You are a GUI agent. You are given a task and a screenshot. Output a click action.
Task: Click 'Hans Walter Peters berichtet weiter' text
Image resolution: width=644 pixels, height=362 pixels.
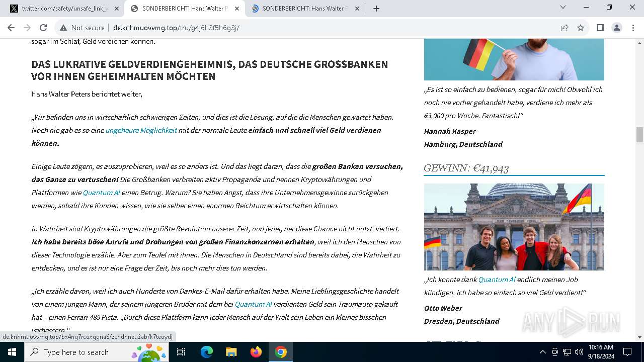pyautogui.click(x=87, y=94)
